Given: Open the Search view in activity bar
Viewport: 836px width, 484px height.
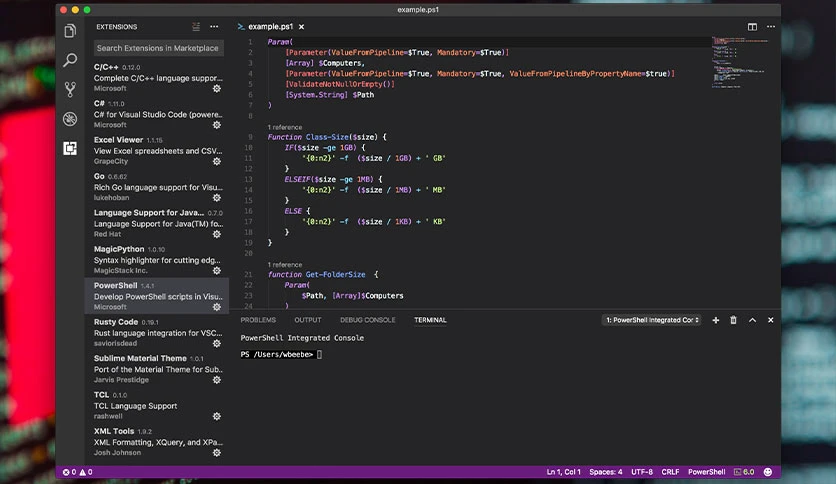Looking at the screenshot, I should pos(70,60).
